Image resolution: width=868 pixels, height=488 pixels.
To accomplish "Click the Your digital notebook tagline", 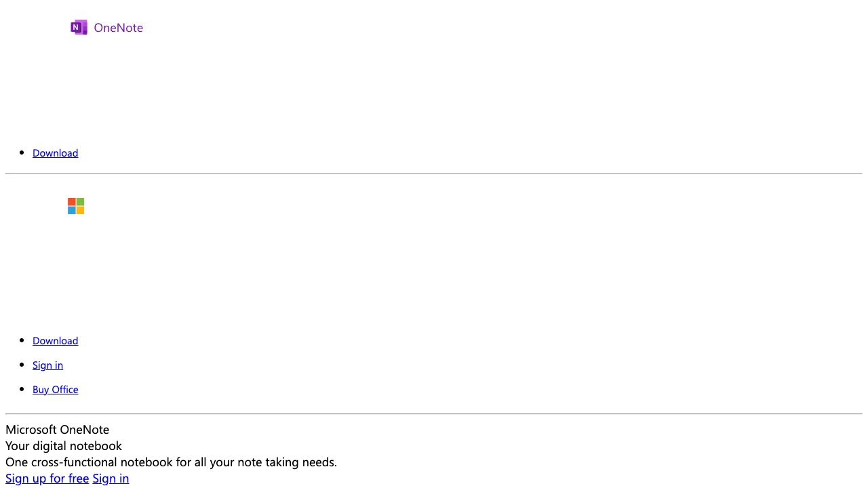I will [63, 446].
